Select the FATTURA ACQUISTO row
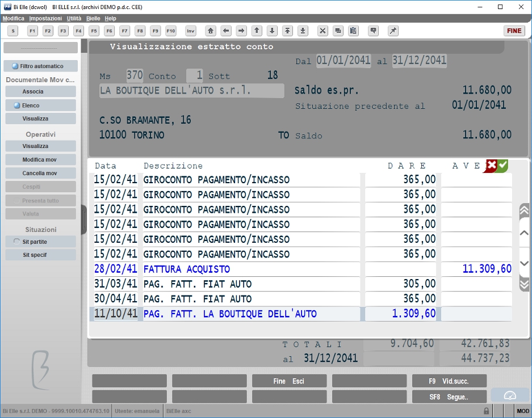The image size is (532, 418). coord(302,269)
